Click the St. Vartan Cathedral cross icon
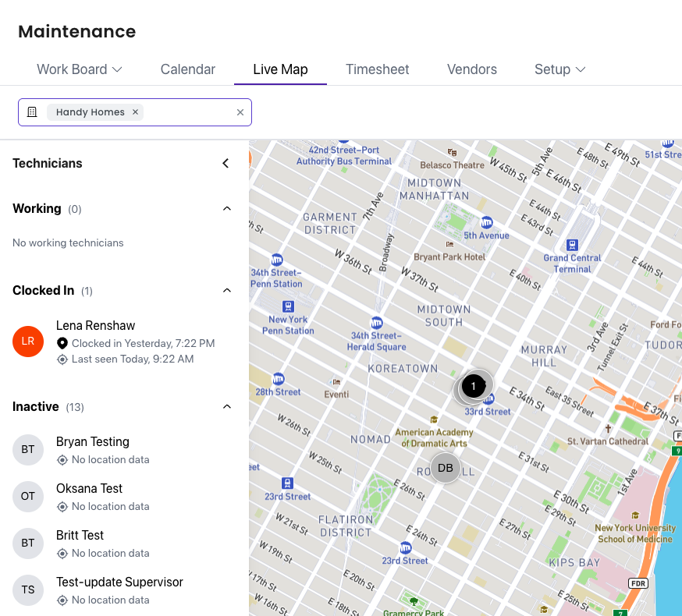The width and height of the screenshot is (682, 616). click(x=608, y=429)
